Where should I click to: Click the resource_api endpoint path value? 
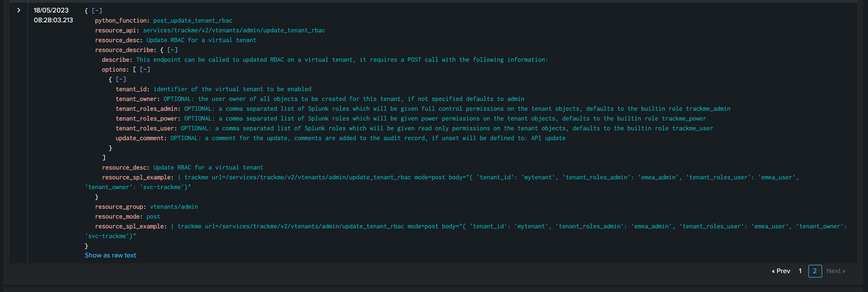[234, 30]
